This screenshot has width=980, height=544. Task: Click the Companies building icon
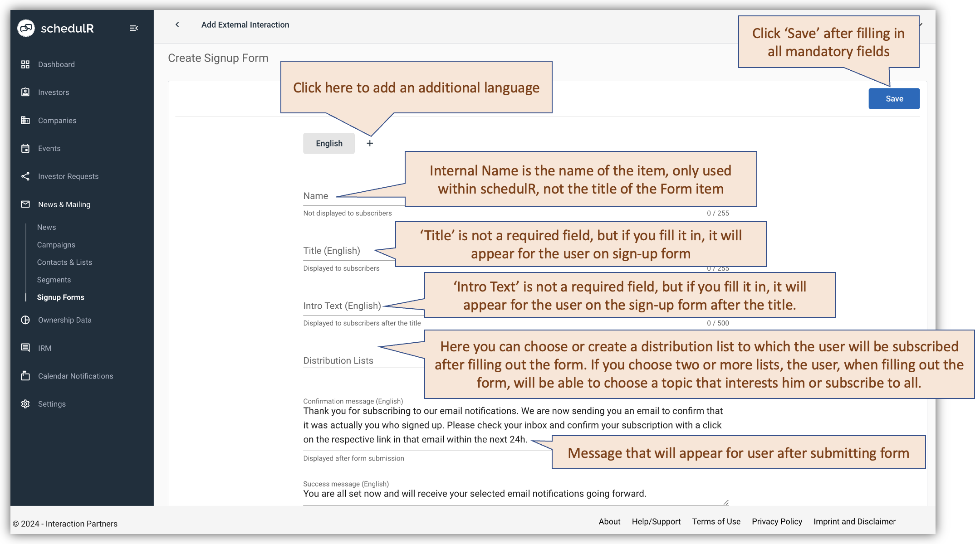[26, 120]
